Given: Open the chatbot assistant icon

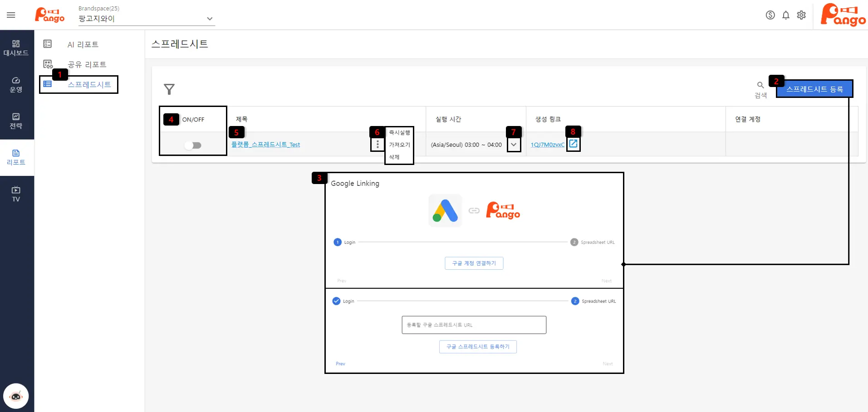Looking at the screenshot, I should point(16,396).
